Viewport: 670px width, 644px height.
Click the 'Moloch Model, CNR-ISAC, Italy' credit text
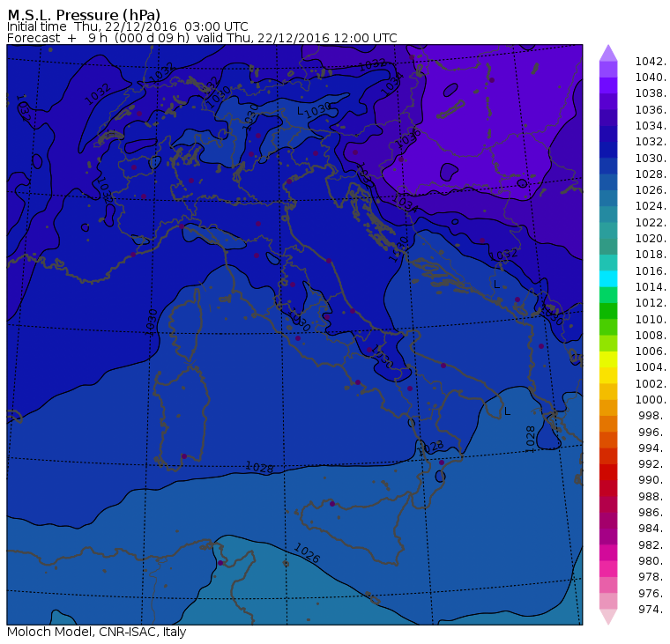pyautogui.click(x=97, y=632)
